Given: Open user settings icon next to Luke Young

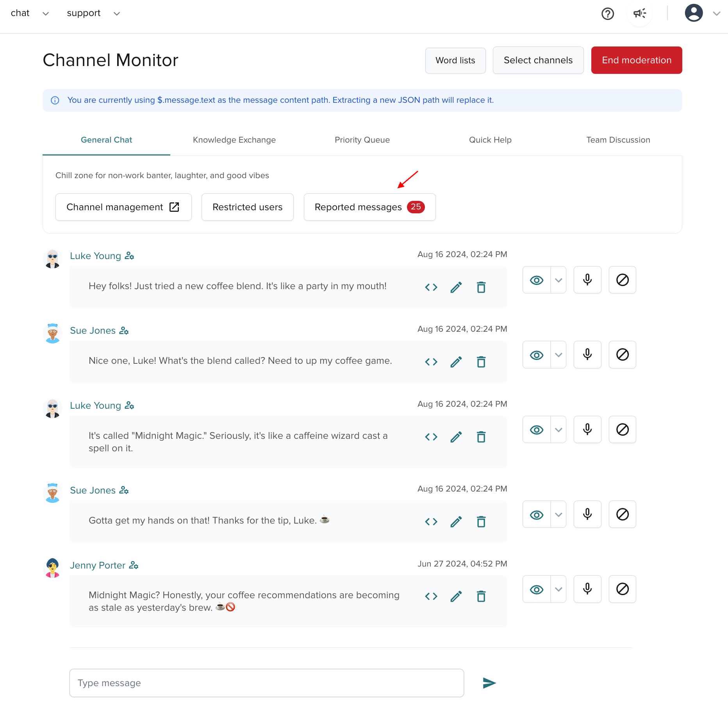Looking at the screenshot, I should coord(129,256).
